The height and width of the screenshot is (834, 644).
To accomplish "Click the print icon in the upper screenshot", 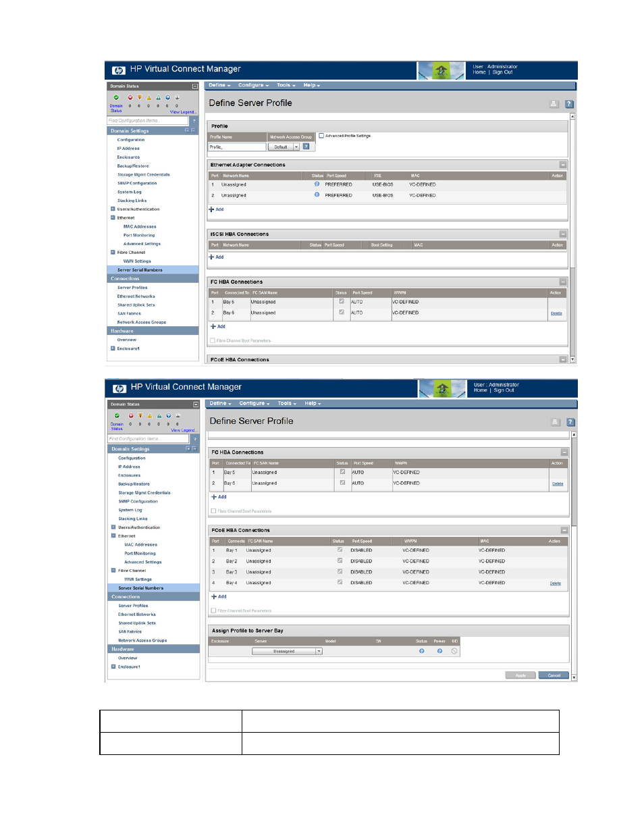I will point(554,104).
